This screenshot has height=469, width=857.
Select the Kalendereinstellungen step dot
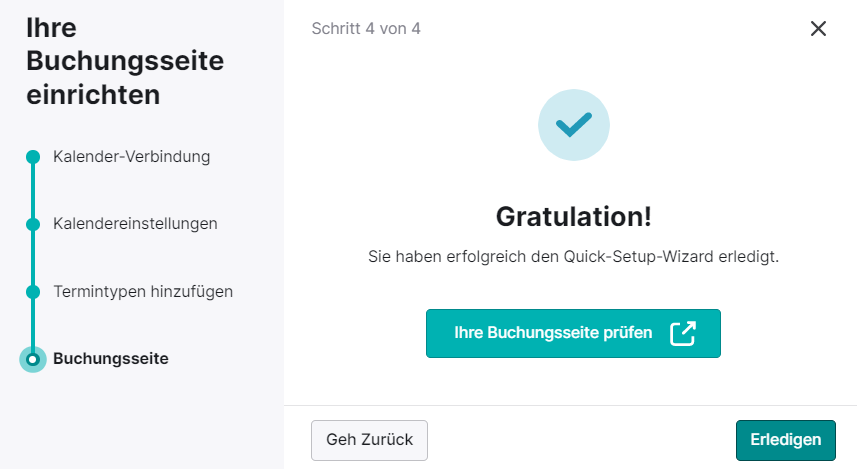[33, 224]
